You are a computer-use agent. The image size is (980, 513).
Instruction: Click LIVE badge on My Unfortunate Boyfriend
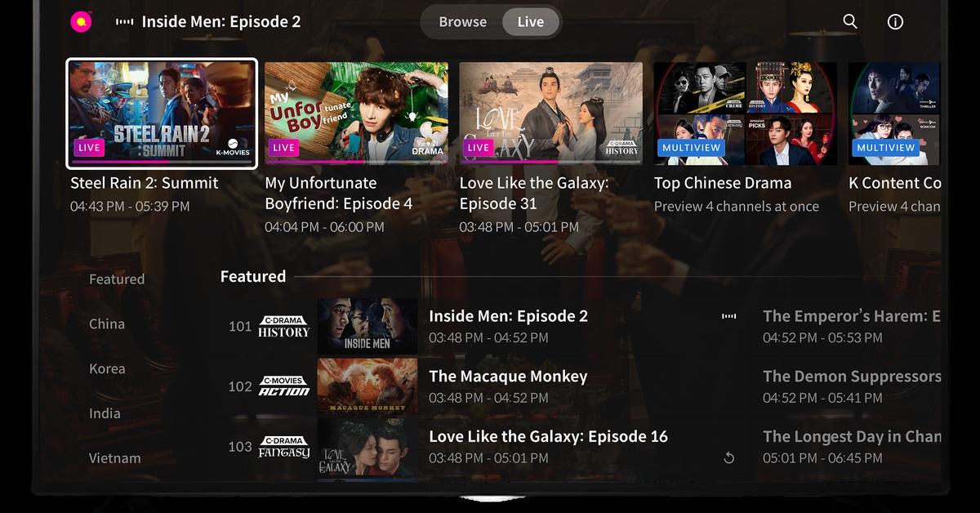coord(283,148)
